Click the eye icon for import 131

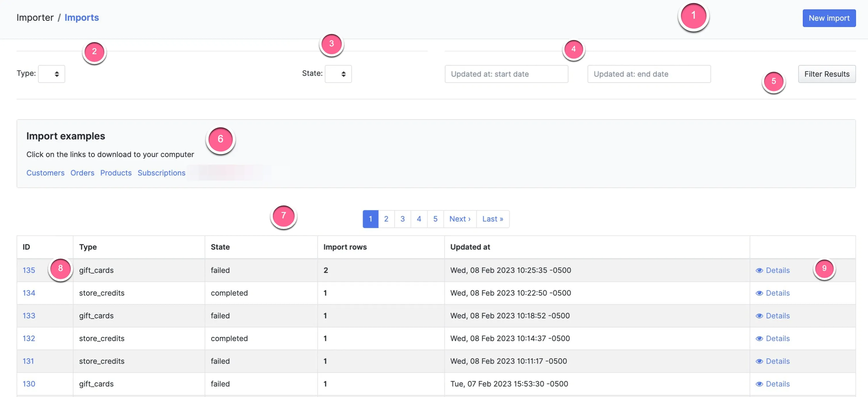(759, 361)
